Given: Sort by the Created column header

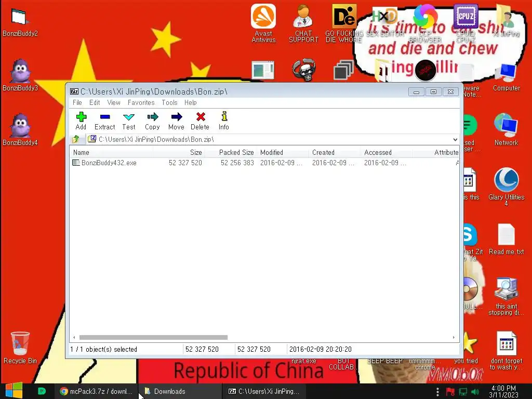Looking at the screenshot, I should coord(335,152).
